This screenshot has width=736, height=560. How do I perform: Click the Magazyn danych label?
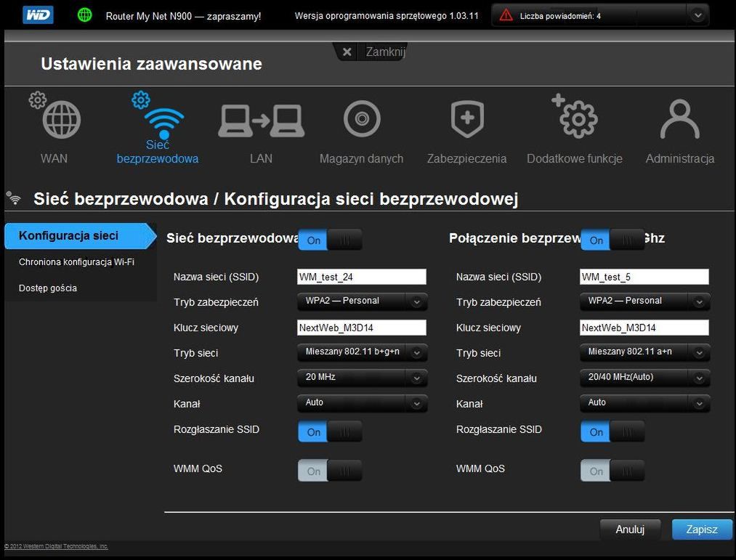[361, 158]
